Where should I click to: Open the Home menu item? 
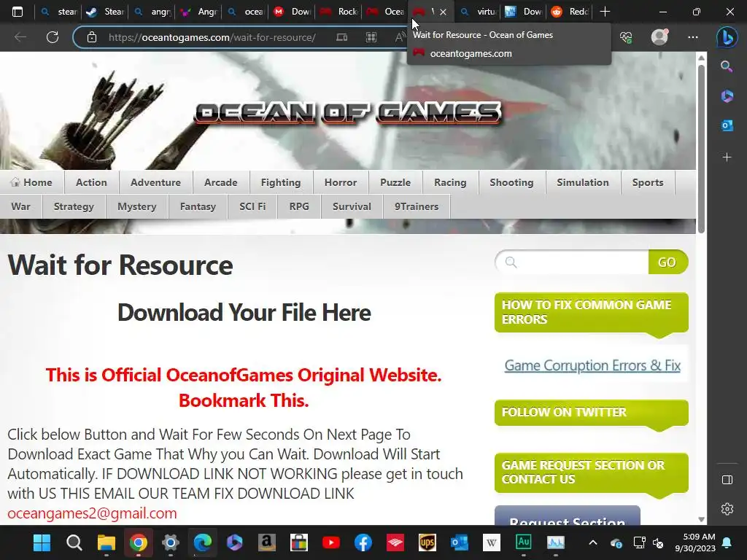(x=31, y=182)
